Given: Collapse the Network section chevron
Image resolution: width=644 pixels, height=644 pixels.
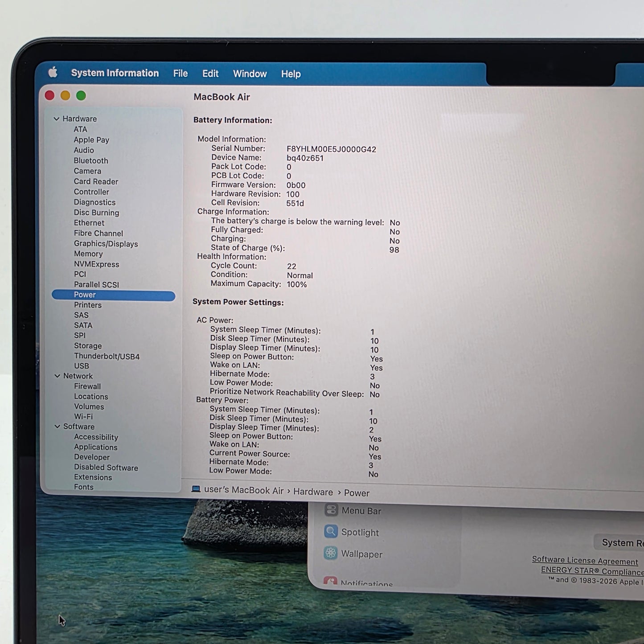Looking at the screenshot, I should pos(57,376).
